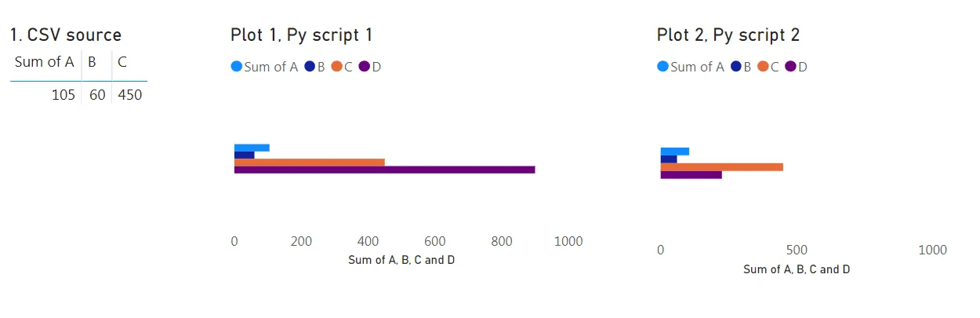Click the table cell with value 450

click(130, 95)
